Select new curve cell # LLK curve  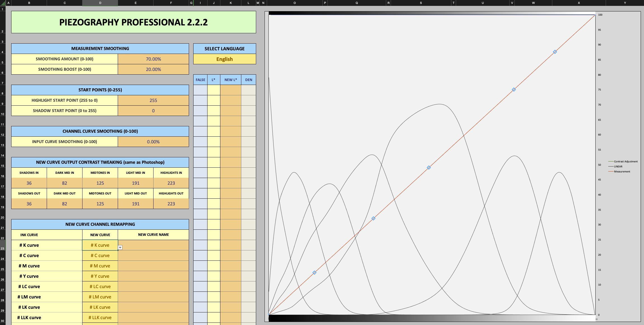click(100, 317)
